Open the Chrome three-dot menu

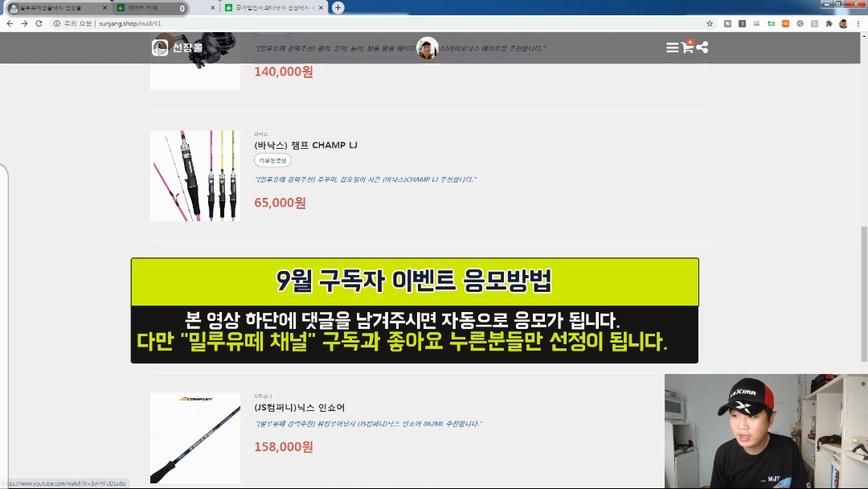[x=859, y=23]
